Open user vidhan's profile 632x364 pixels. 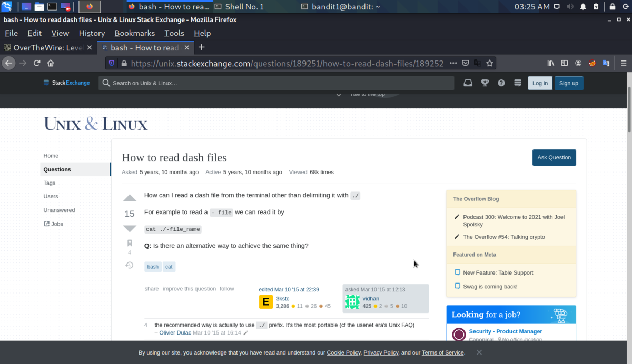(370, 298)
